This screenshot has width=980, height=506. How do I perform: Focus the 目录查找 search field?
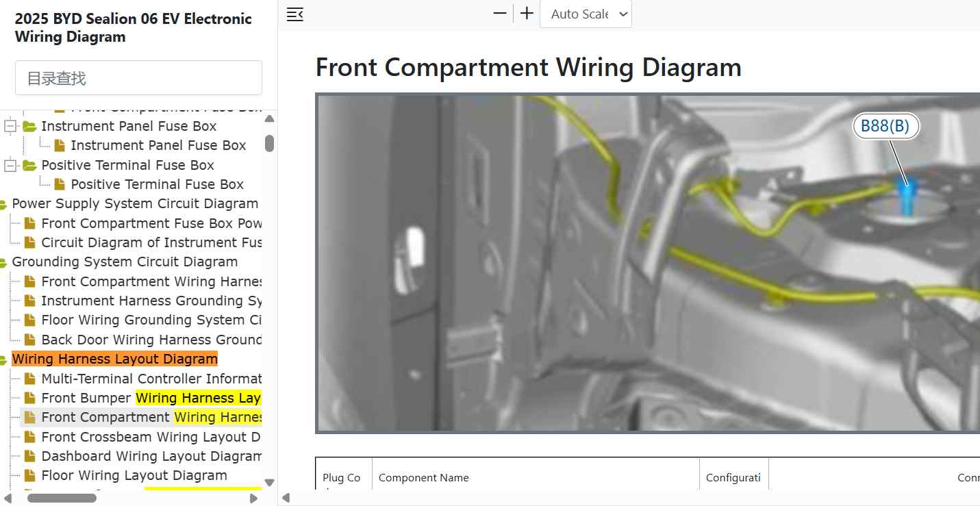(x=138, y=78)
